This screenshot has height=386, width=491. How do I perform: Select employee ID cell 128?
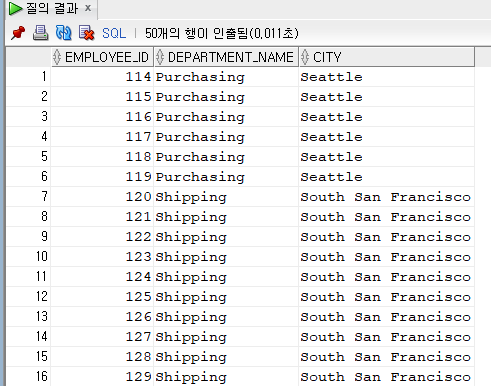[x=102, y=357]
